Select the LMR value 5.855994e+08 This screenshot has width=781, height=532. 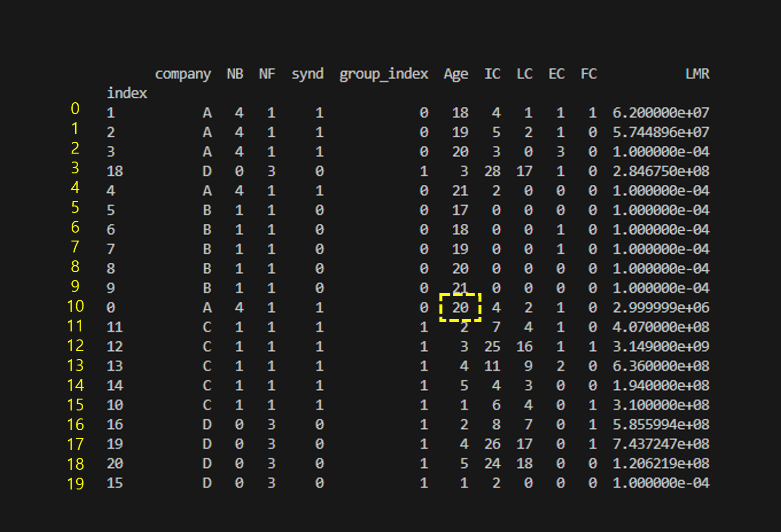click(x=661, y=424)
